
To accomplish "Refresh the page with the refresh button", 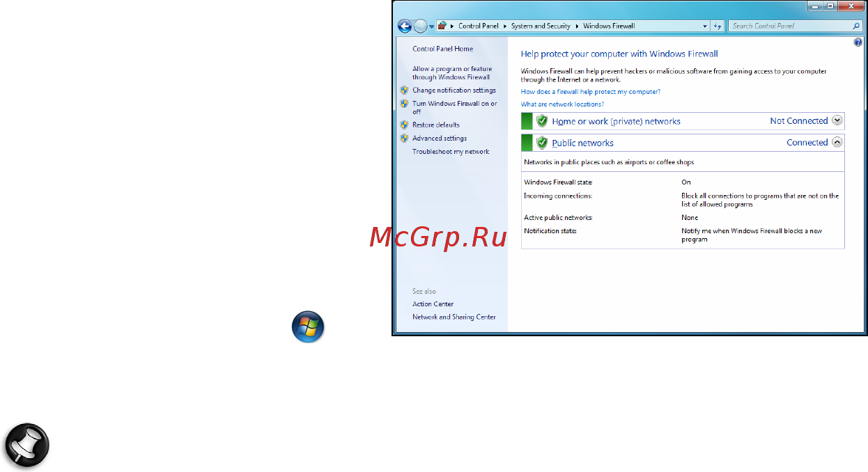I will 718,26.
